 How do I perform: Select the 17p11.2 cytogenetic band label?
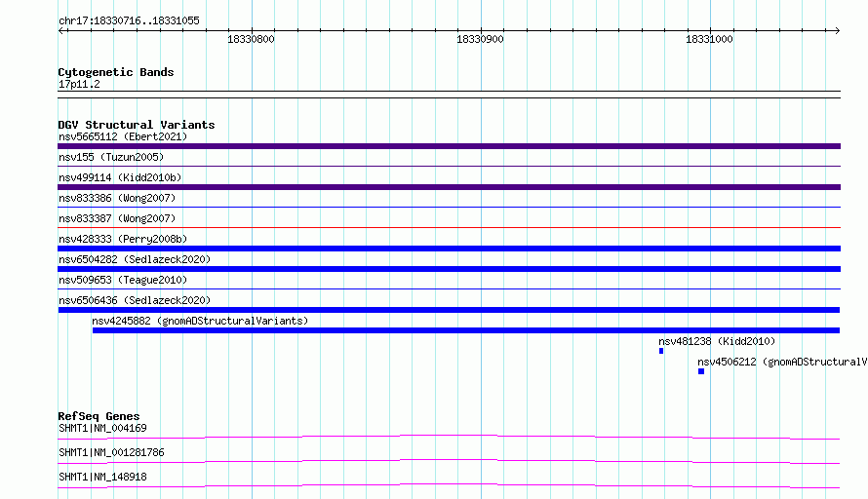tap(79, 84)
